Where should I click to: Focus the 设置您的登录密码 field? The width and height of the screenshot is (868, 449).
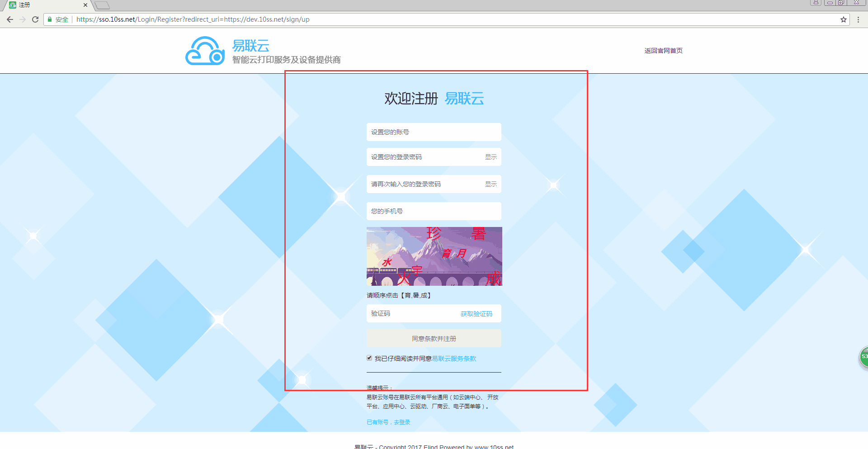[x=434, y=157]
